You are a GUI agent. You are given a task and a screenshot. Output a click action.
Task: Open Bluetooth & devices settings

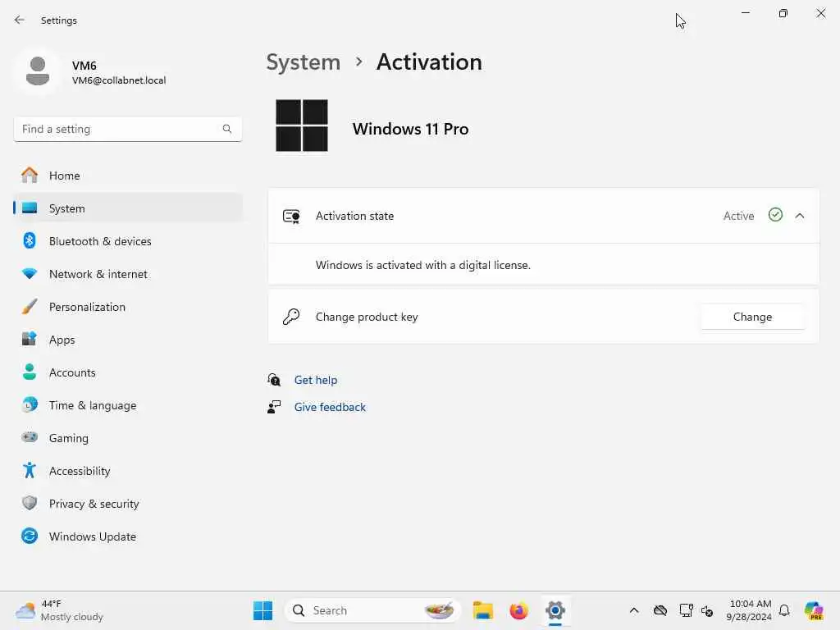128,241
